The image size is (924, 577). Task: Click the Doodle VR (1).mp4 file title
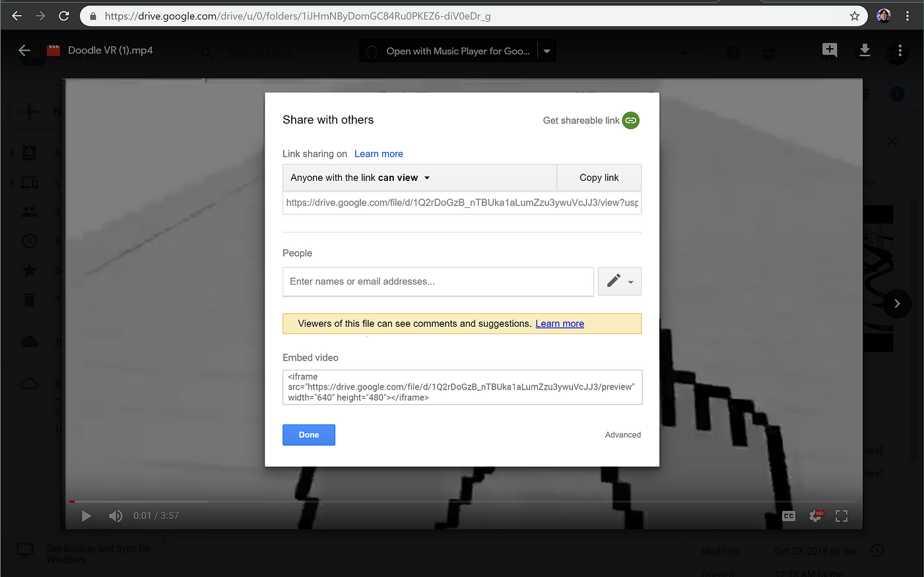tap(110, 50)
